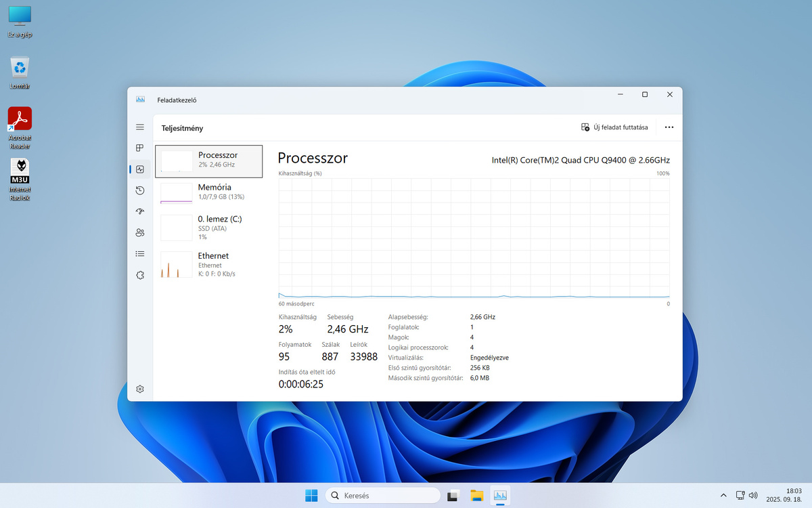The height and width of the screenshot is (508, 812).
Task: Open Task Manager settings gear icon
Action: (140, 389)
